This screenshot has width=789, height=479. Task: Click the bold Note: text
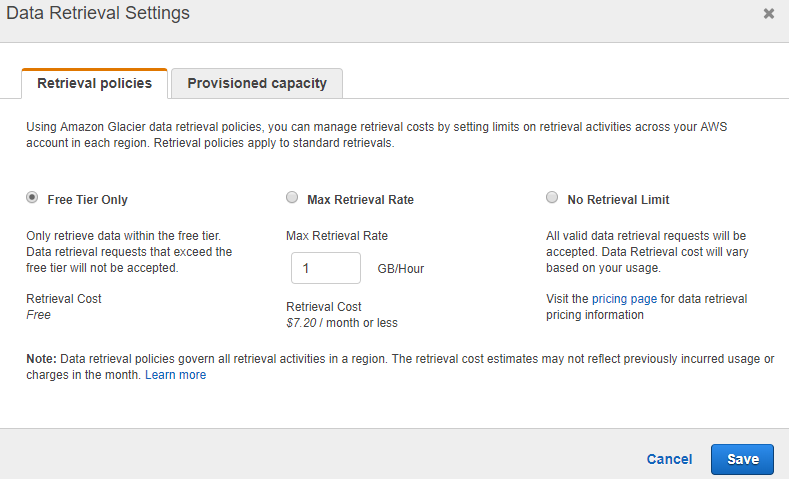pyautogui.click(x=41, y=359)
